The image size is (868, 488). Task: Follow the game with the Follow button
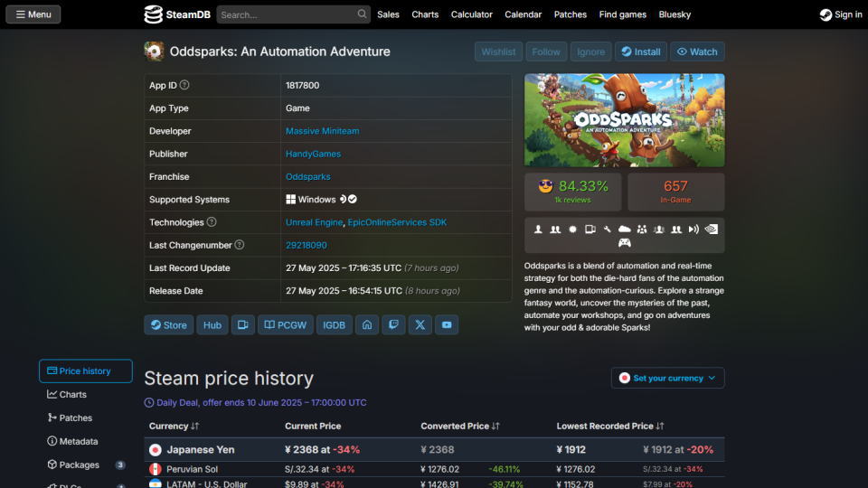pyautogui.click(x=546, y=52)
